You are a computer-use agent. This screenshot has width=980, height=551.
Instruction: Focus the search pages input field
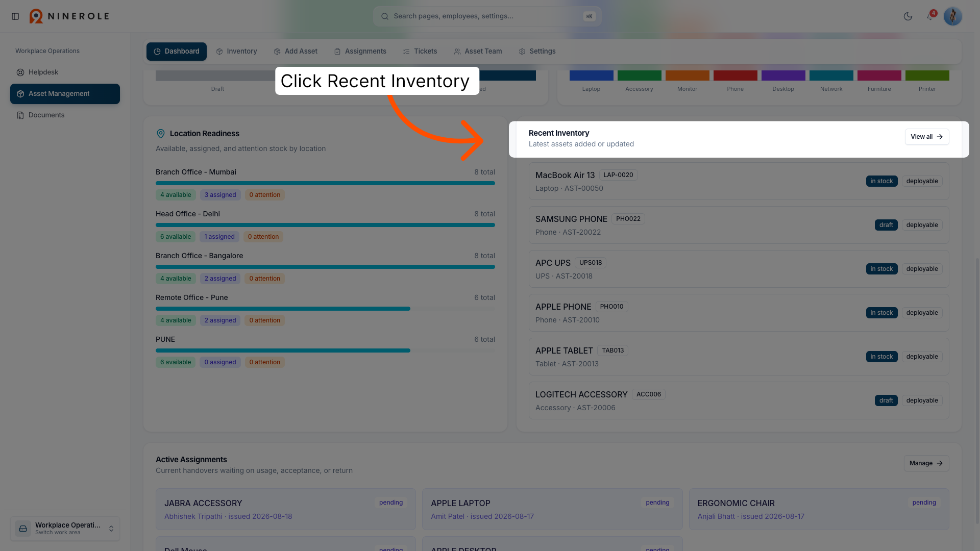click(487, 16)
